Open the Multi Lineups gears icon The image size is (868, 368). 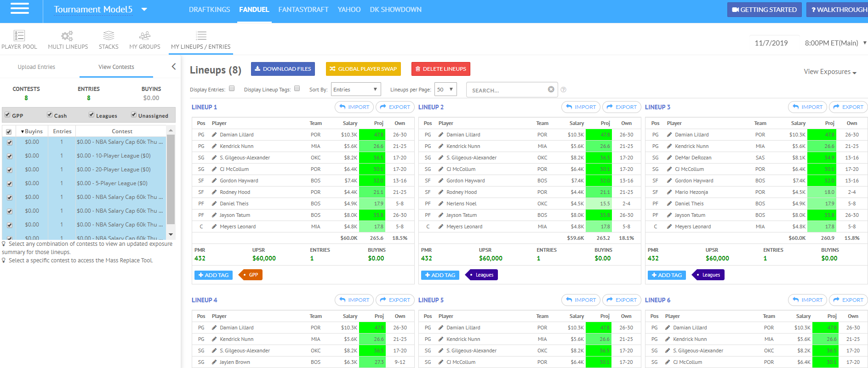point(68,35)
